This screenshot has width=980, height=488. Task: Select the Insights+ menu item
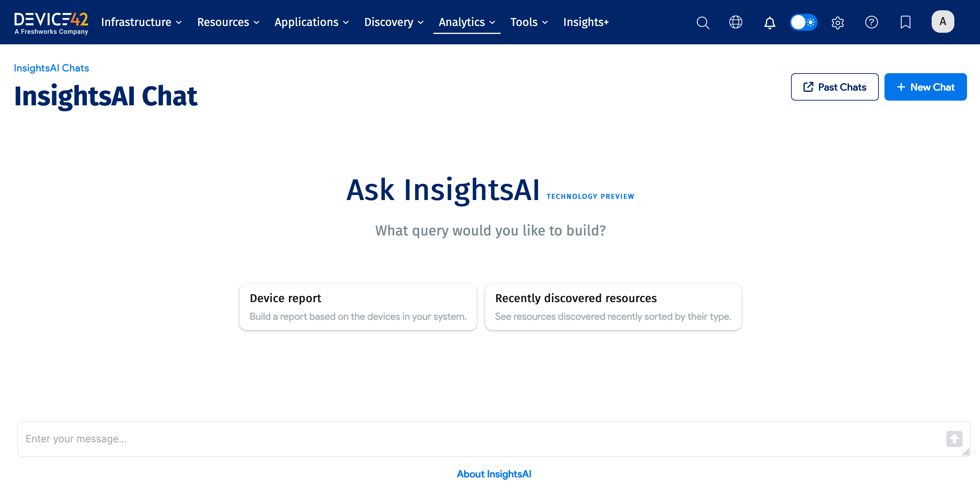click(586, 22)
